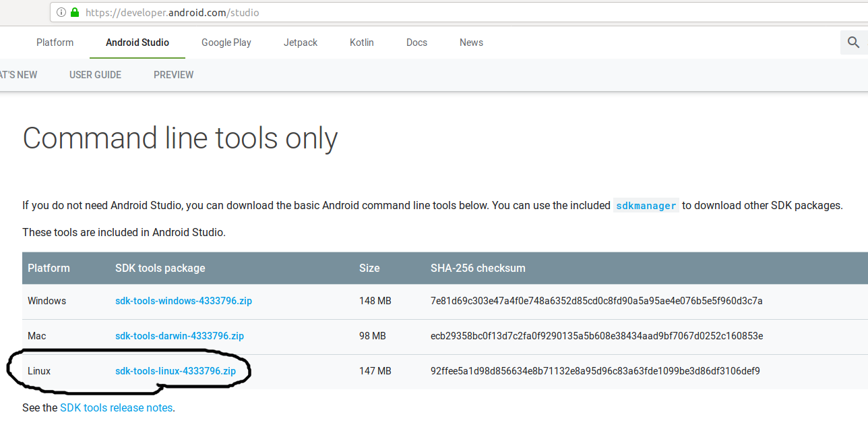Image resolution: width=868 pixels, height=425 pixels.
Task: Go to the Google Play tab
Action: click(x=226, y=42)
